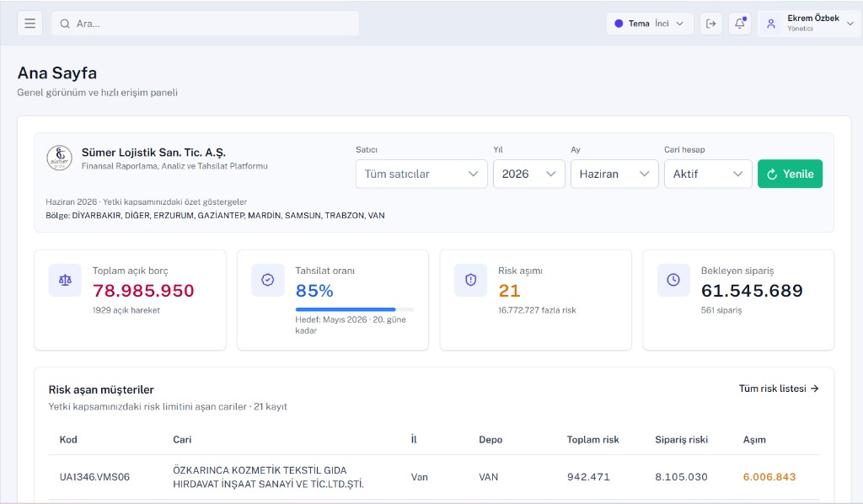
Task: Click the green Yenile button
Action: coord(790,174)
